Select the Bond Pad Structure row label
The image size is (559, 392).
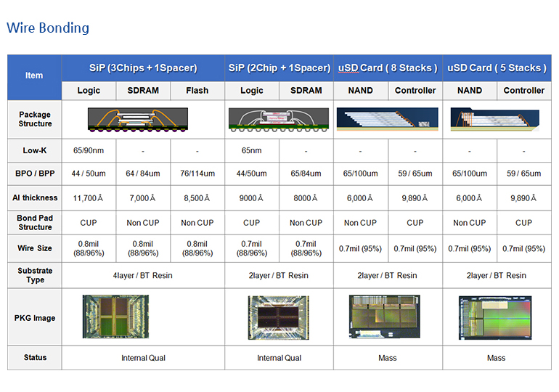click(x=35, y=223)
